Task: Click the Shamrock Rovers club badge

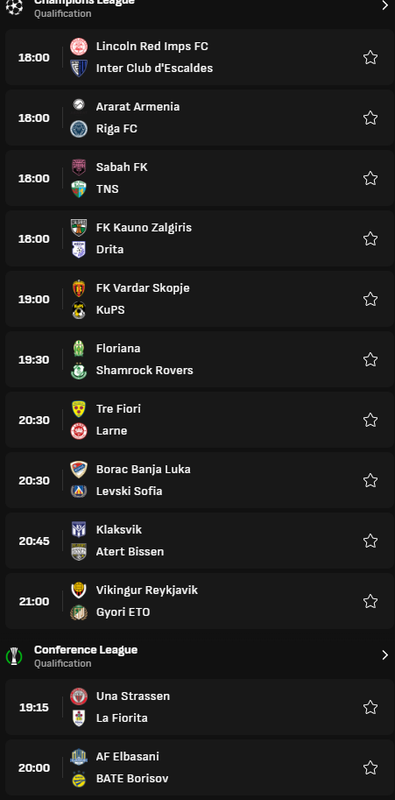Action: click(79, 370)
